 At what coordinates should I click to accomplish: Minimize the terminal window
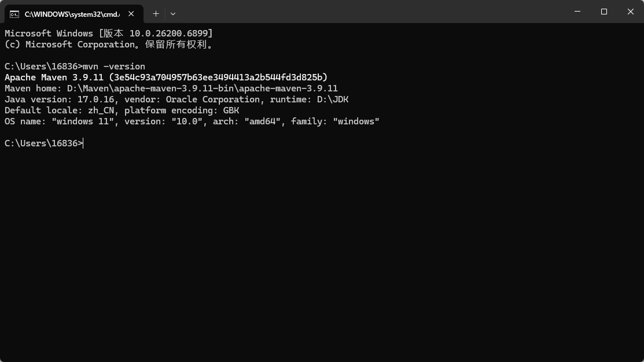click(577, 12)
